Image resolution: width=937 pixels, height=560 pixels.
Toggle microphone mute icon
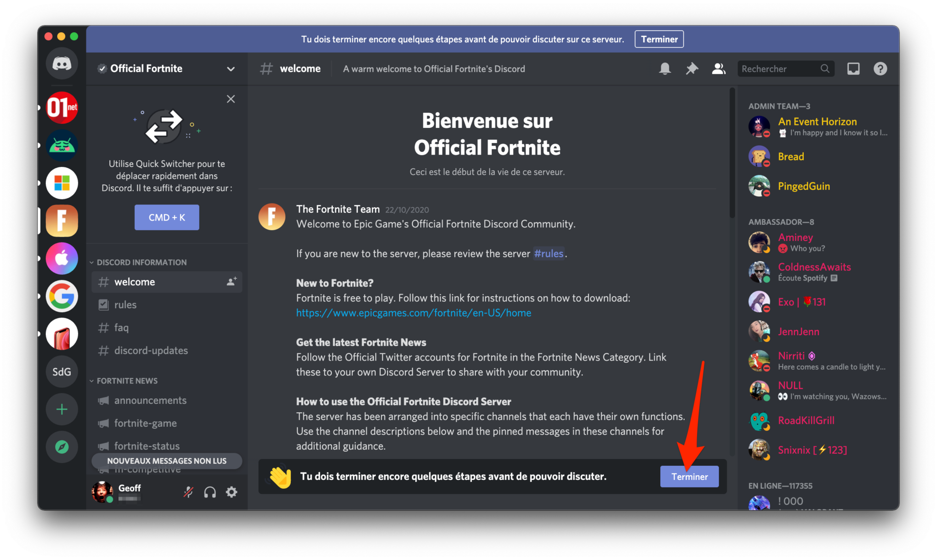[x=188, y=492]
